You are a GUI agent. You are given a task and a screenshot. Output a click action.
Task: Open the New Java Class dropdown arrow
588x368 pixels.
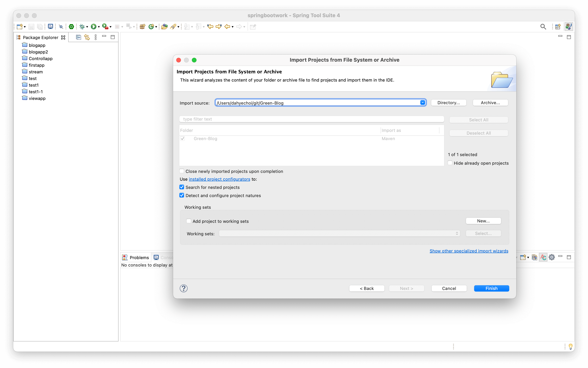point(156,27)
